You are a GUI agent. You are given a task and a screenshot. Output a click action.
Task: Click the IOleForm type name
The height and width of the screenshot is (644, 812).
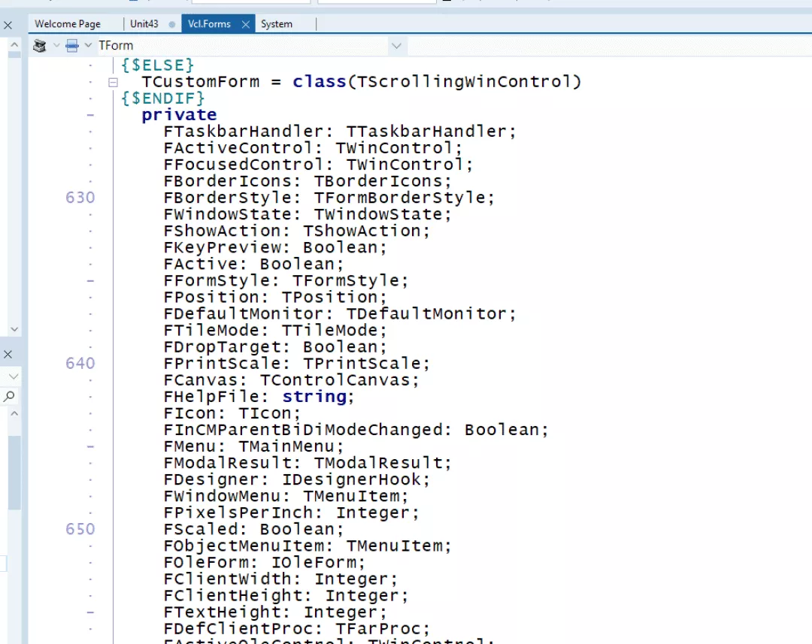(x=314, y=562)
